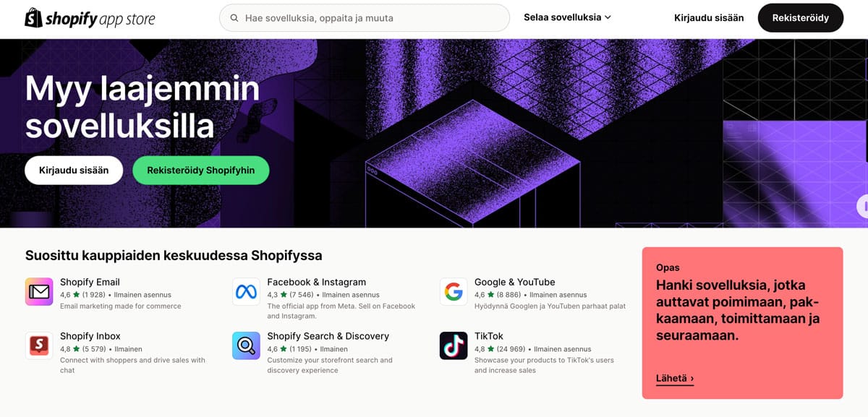
Task: Follow the Lähetä link in guide card
Action: (x=675, y=378)
